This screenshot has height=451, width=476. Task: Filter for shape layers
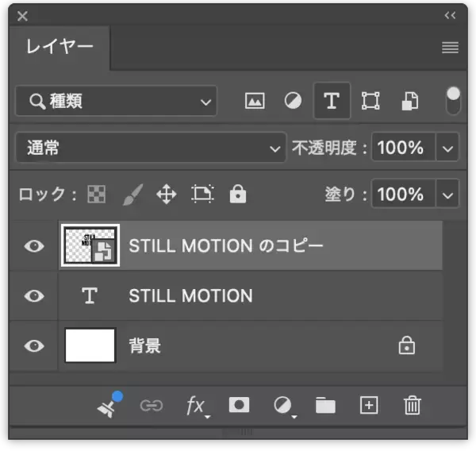coord(370,101)
